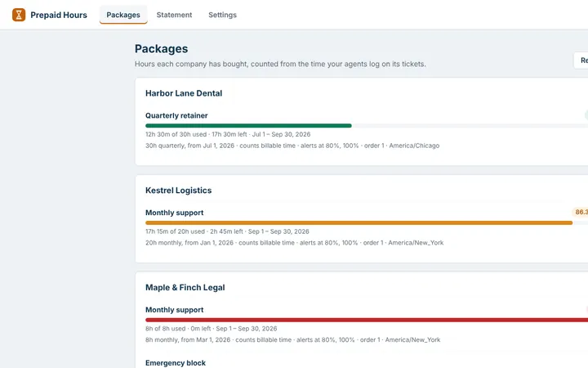
Task: Switch to the Statement tab
Action: 174,15
